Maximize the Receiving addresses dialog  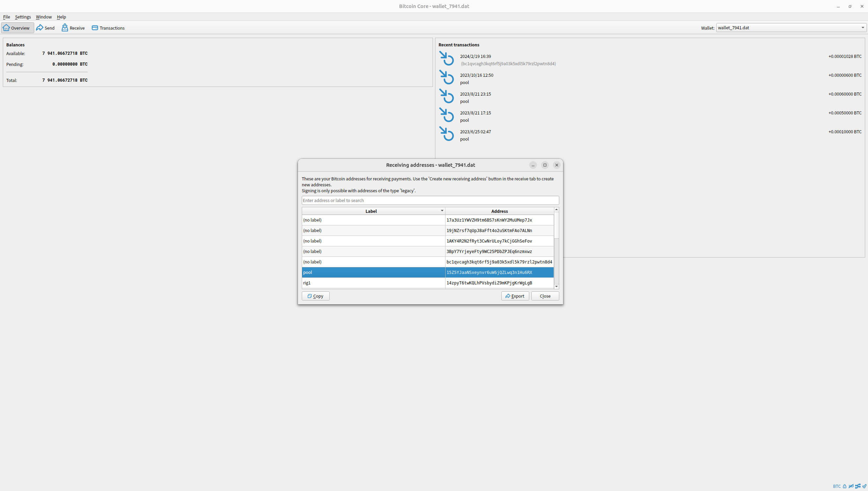(x=545, y=165)
